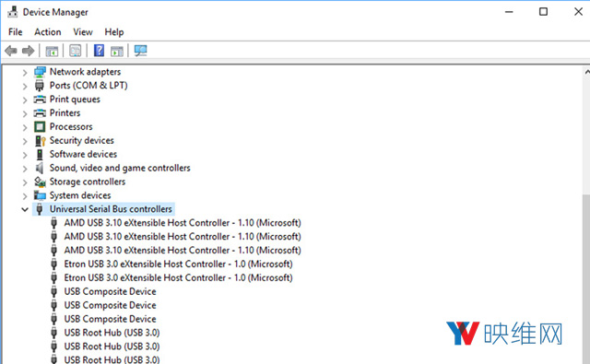Expand the System devices node
Screen dimensions: 590x364
coord(25,196)
